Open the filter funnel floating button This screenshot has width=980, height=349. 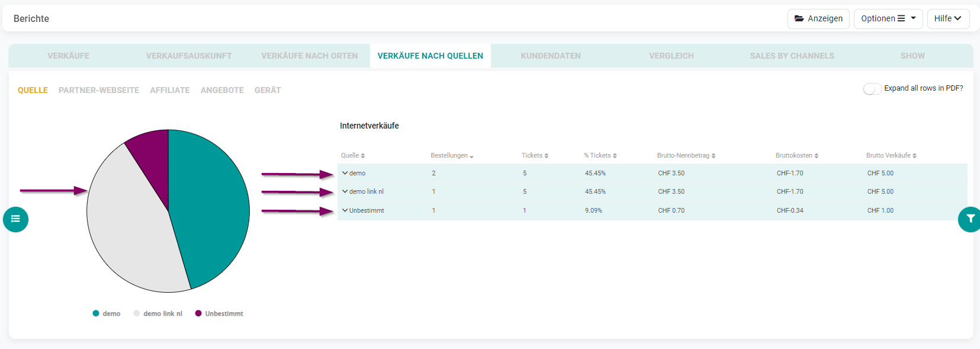pyautogui.click(x=970, y=219)
